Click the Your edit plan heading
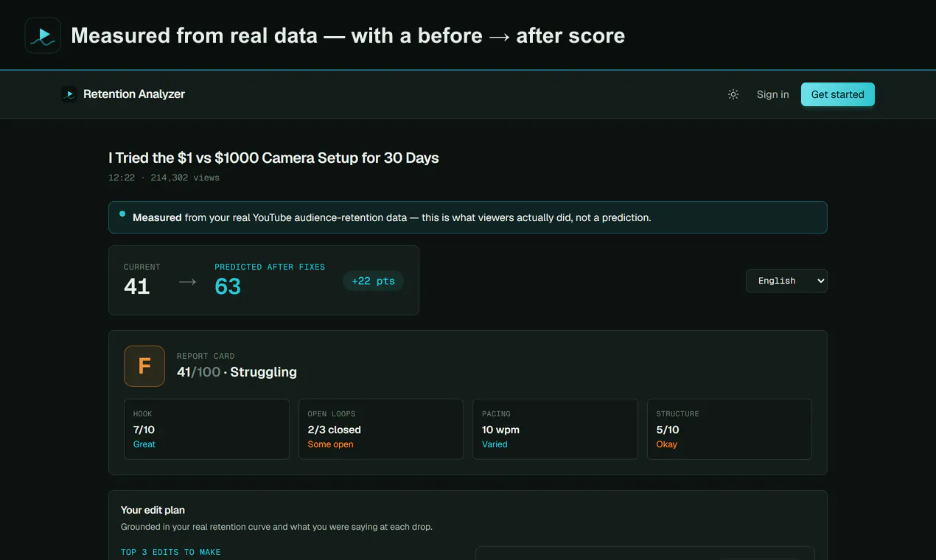Viewport: 936px width, 560px height. (x=153, y=510)
